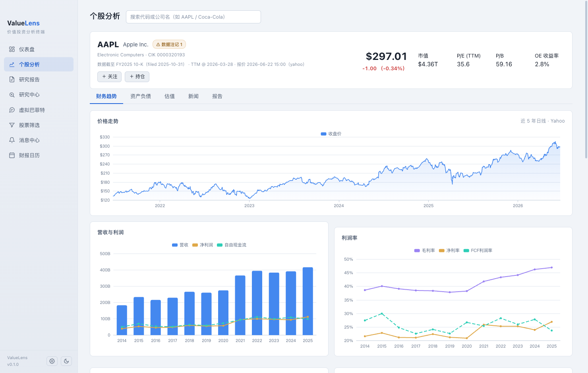Click the page vertical scrollbar
This screenshot has width=588, height=373.
tap(586, 79)
